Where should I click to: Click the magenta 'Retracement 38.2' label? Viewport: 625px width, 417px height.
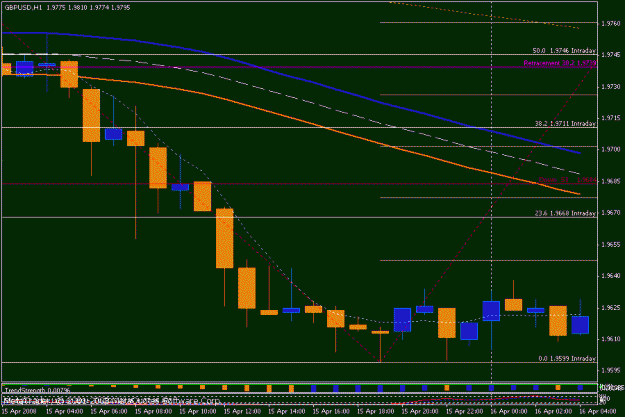click(x=560, y=63)
